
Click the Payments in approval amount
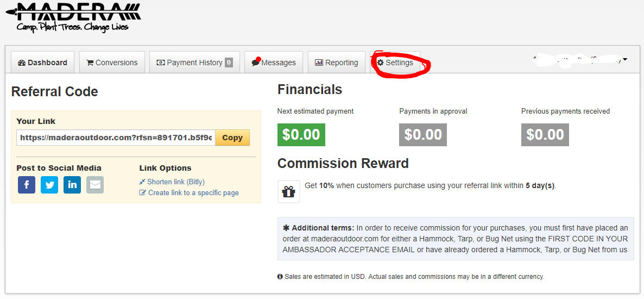point(423,134)
